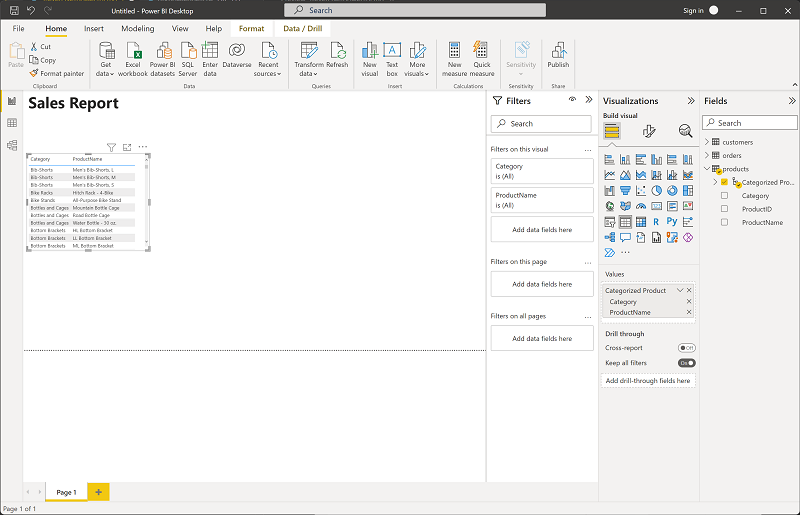Collapse the Fields pane
Screen dimensions: 800x515
click(792, 101)
